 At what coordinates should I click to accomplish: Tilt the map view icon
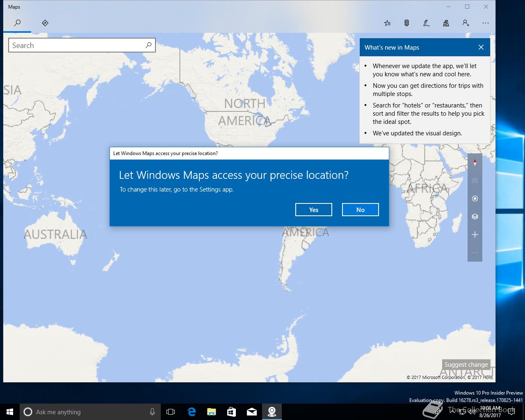(475, 180)
